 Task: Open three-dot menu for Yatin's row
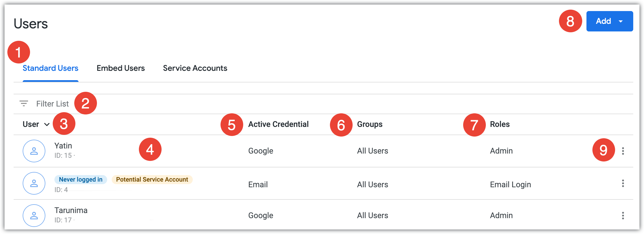(x=623, y=151)
